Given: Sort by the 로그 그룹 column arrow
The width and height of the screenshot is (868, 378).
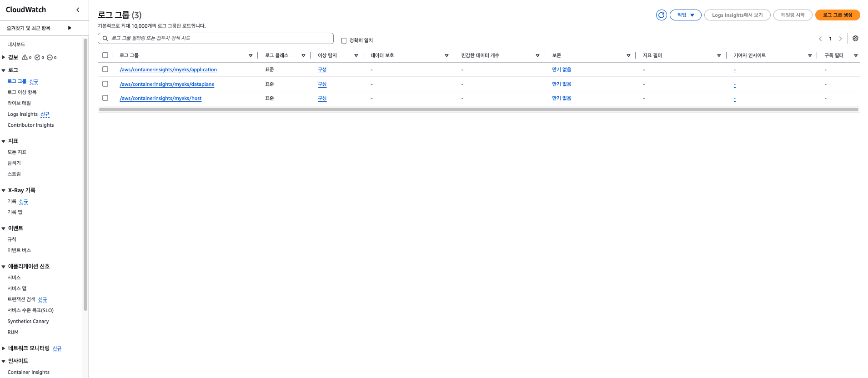Looking at the screenshot, I should tap(251, 55).
